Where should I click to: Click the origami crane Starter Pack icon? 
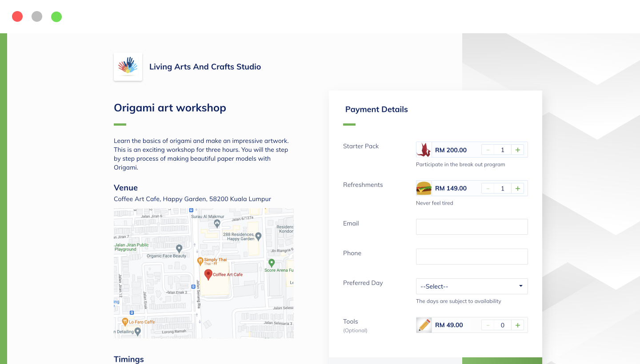pos(424,150)
